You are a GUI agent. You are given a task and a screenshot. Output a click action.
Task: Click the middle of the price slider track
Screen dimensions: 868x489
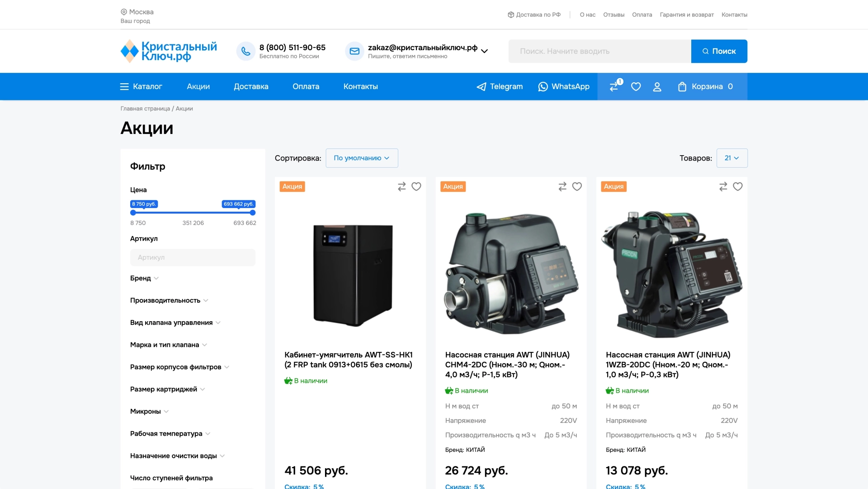[193, 213]
